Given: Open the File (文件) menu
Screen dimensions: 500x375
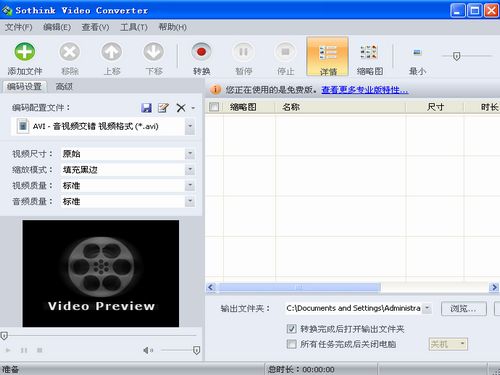Looking at the screenshot, I should 18,27.
